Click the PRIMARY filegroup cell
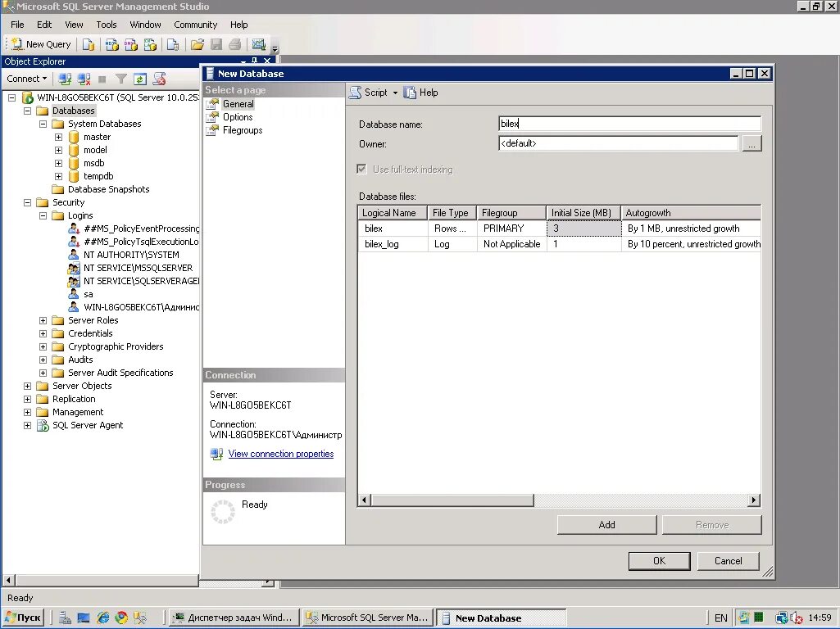 pos(511,228)
